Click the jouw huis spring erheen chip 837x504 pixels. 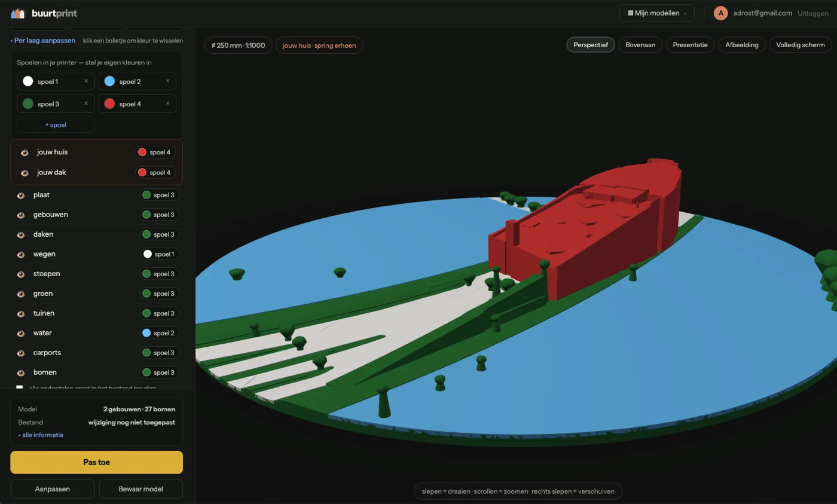click(x=319, y=45)
